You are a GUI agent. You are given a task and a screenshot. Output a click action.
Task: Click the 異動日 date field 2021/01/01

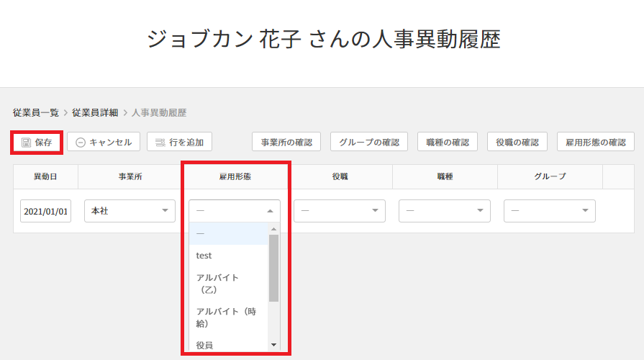45,211
